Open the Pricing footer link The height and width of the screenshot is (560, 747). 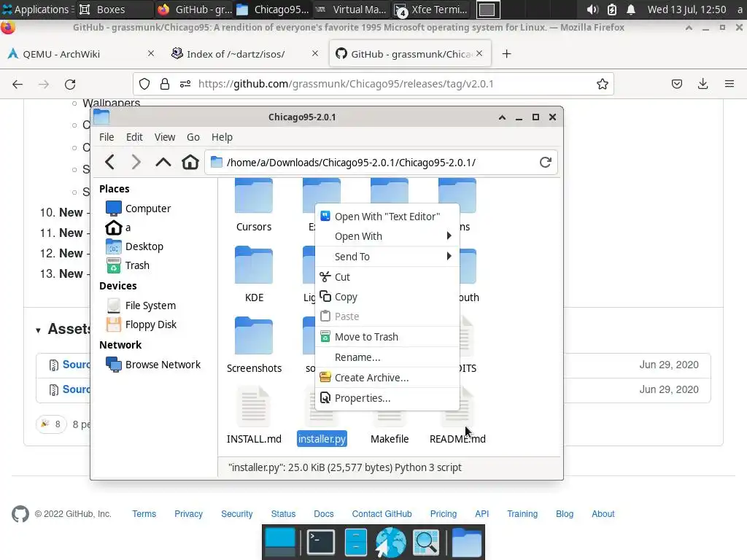[443, 514]
